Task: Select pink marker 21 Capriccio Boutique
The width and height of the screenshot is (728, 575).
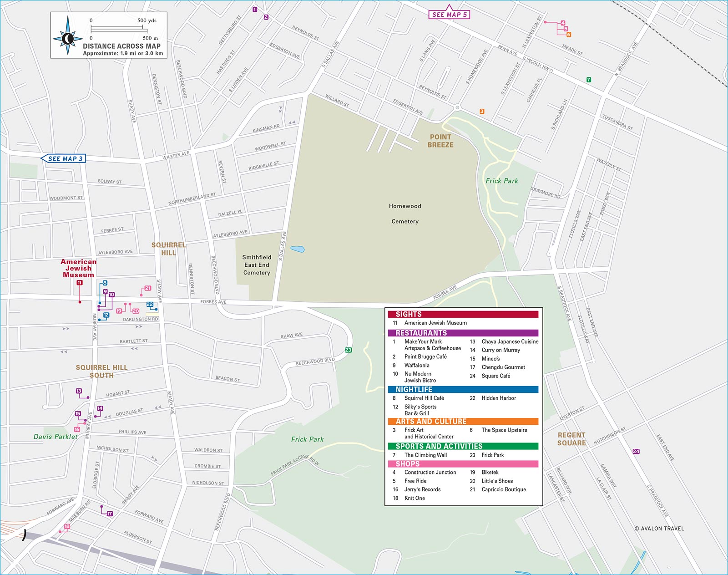Action: pos(147,288)
